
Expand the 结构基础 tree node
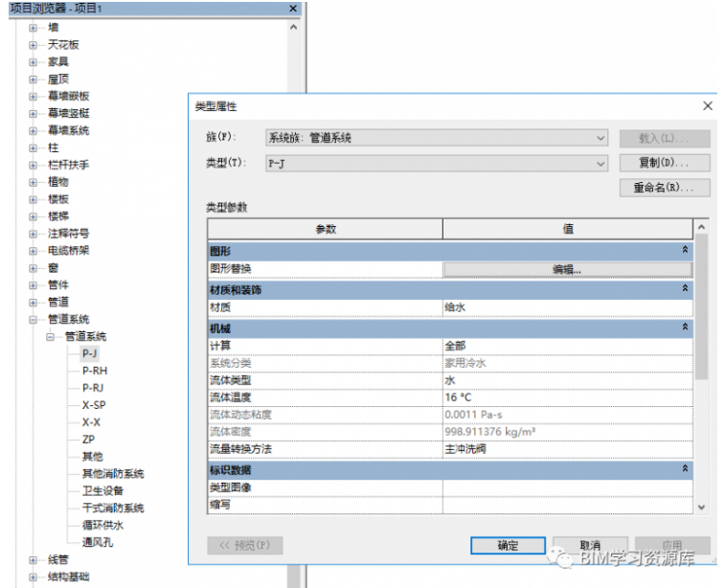(x=33, y=577)
